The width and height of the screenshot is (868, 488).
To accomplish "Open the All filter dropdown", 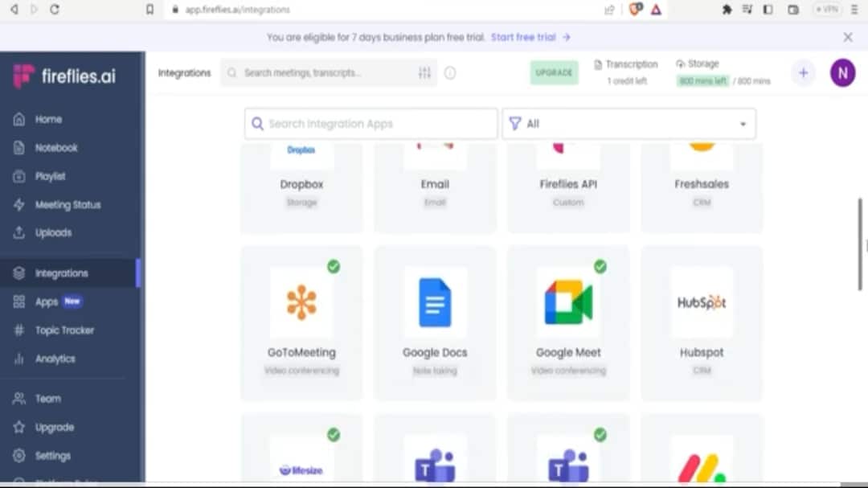I will pos(628,124).
